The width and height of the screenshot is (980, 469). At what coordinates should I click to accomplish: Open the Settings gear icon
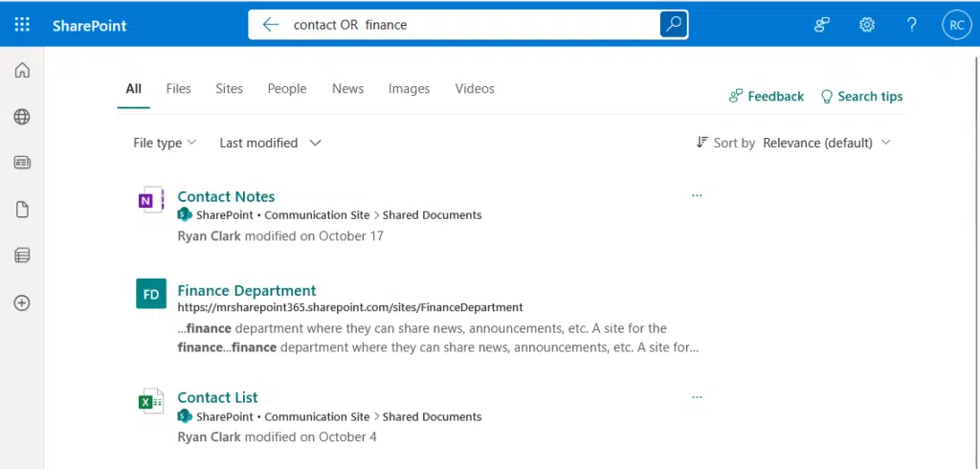[866, 24]
